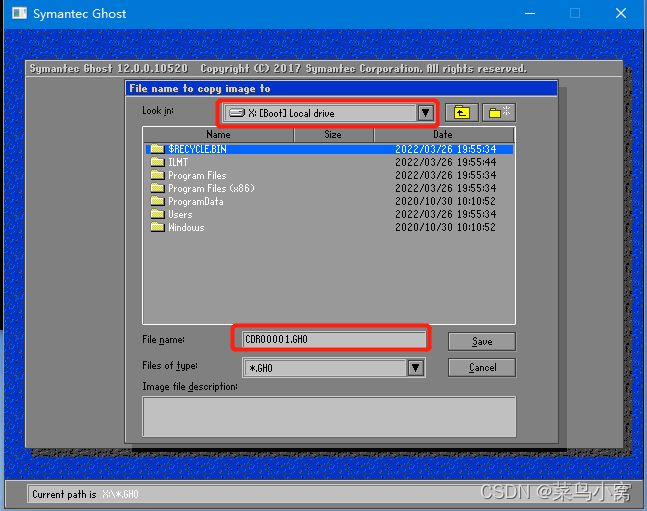Select the Windows folder icon
The height and width of the screenshot is (511, 647).
pos(157,227)
